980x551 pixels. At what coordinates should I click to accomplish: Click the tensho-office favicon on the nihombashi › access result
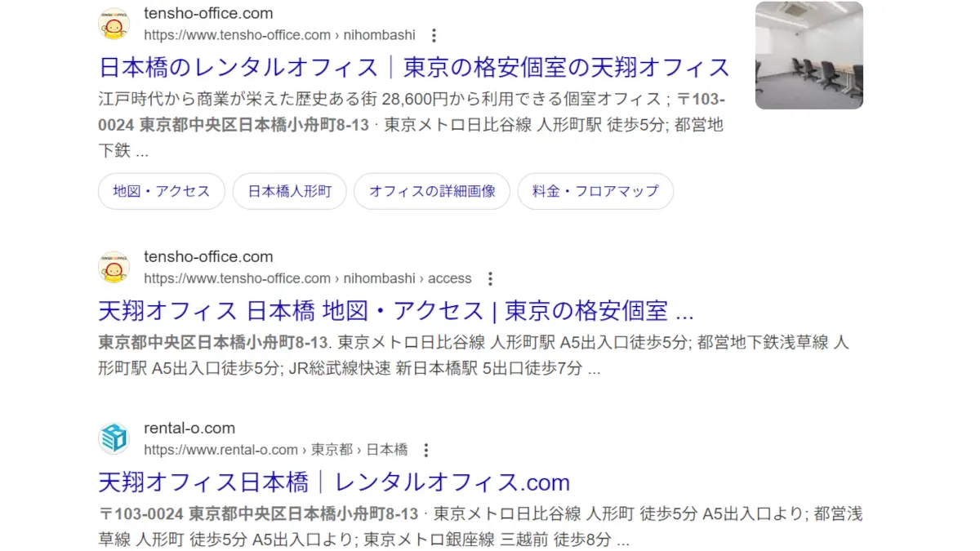pyautogui.click(x=114, y=268)
